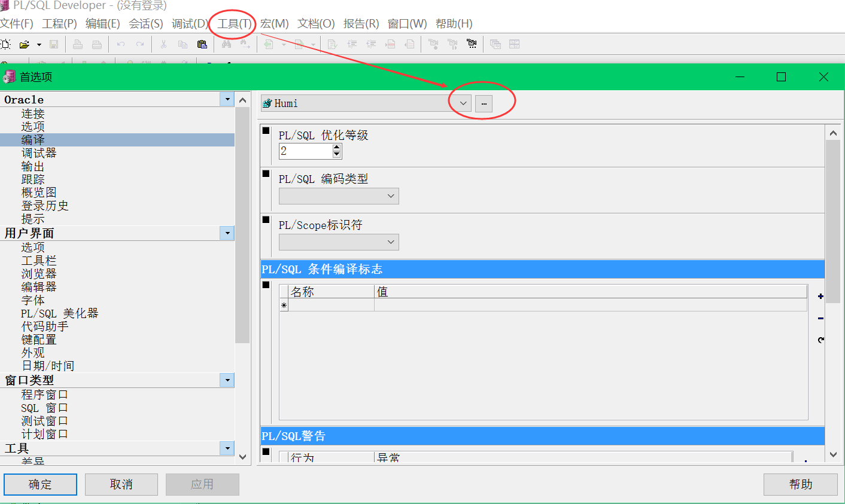
Task: Click the Find next binoculars-arrow icon
Action: [245, 44]
